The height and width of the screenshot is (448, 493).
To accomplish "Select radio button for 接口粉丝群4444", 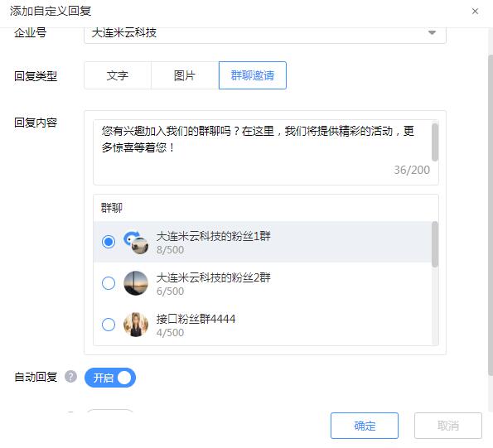I will [109, 325].
